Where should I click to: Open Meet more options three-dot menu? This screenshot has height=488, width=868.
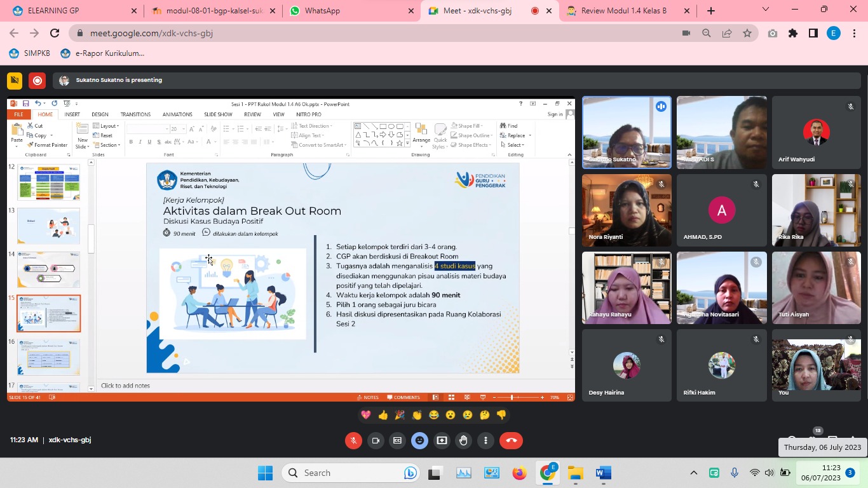(x=485, y=440)
